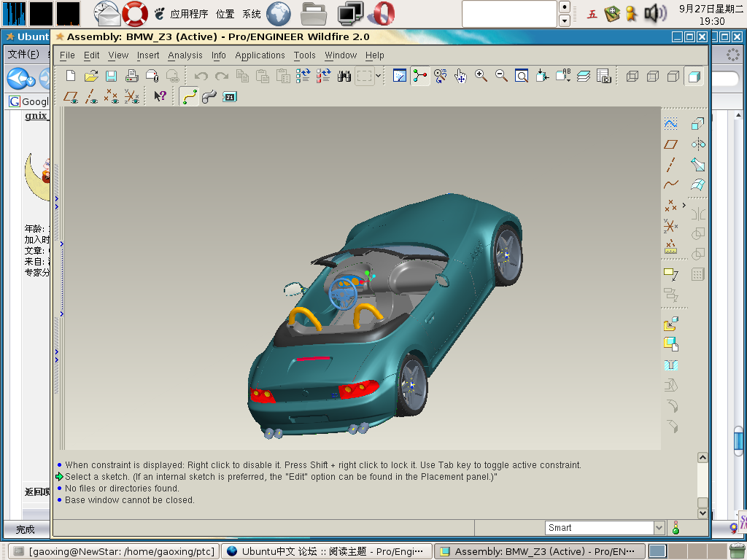Open the 位置 places menu in panel
The width and height of the screenshot is (747, 560).
coord(225,13)
